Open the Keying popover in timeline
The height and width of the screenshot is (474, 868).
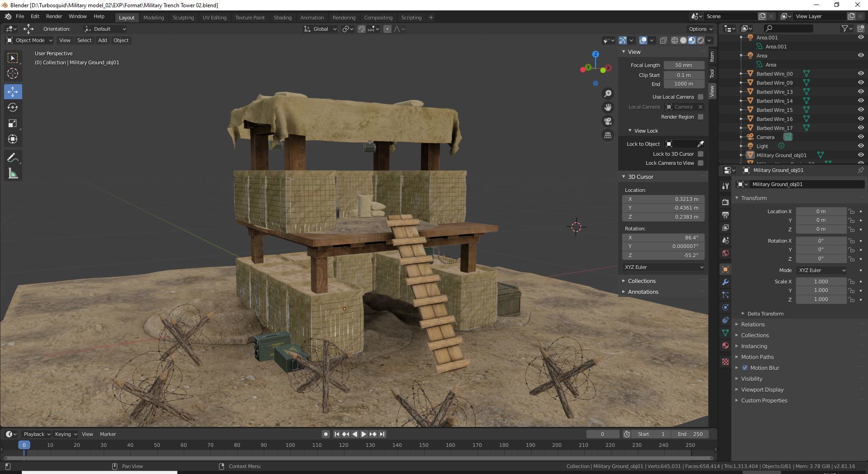coord(66,434)
